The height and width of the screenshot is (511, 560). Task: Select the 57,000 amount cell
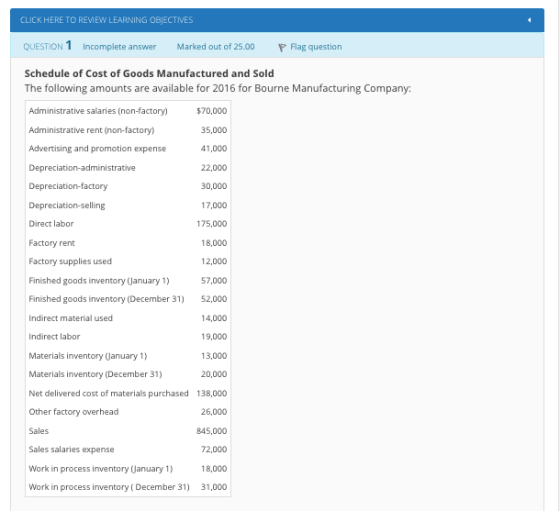214,281
